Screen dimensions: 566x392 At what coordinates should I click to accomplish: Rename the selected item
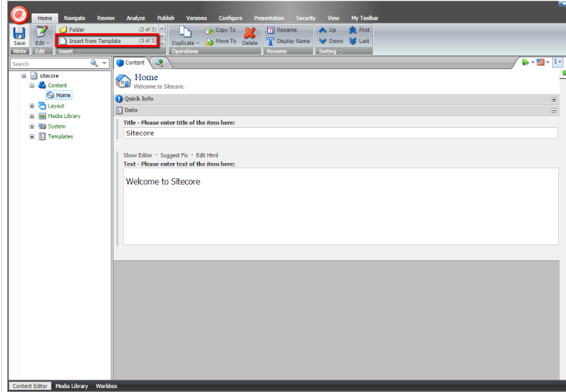[282, 30]
